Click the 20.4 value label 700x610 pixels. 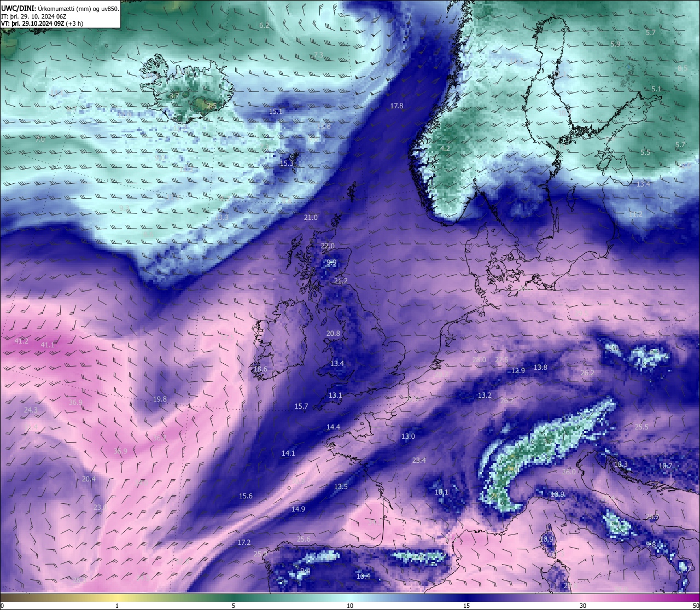[89, 479]
